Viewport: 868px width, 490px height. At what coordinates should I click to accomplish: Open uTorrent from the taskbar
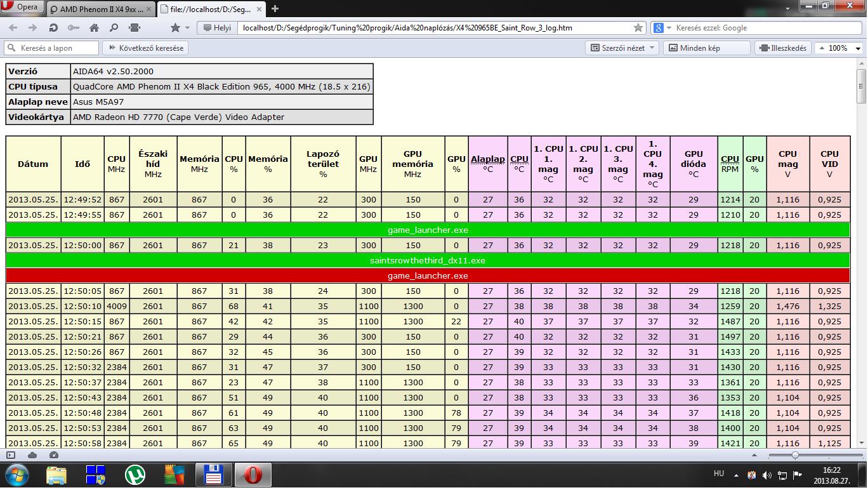click(135, 475)
